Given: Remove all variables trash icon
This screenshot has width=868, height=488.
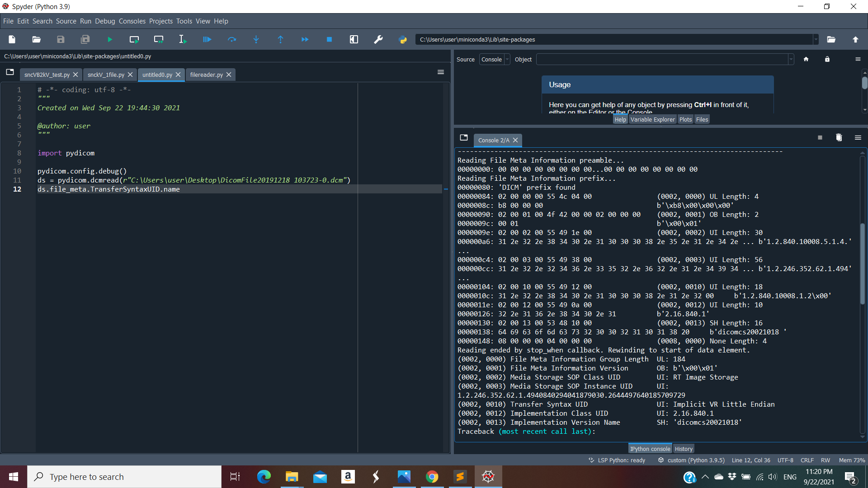Looking at the screenshot, I should (839, 138).
